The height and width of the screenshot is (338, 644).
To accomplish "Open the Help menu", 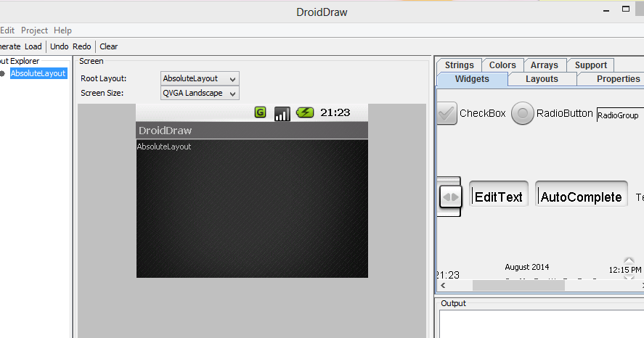I will [x=62, y=30].
